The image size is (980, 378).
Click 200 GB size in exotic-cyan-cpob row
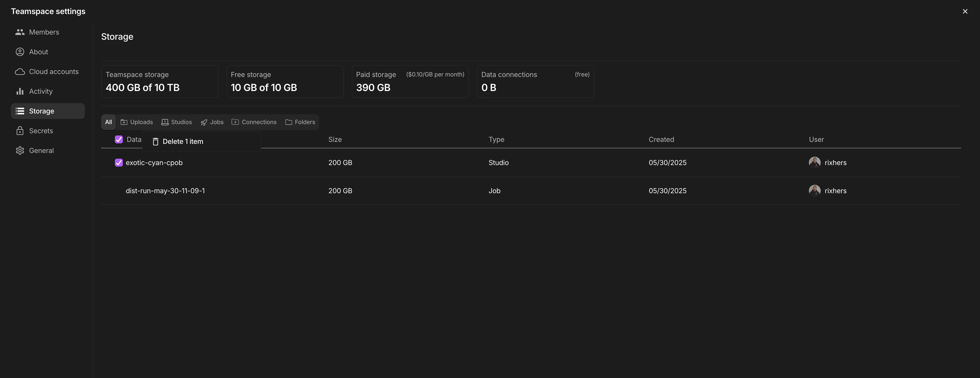(x=340, y=163)
